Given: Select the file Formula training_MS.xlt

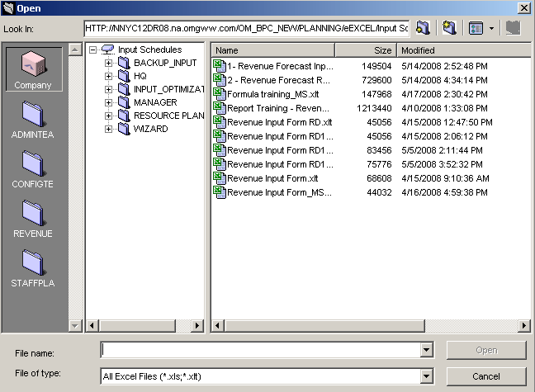Looking at the screenshot, I should pyautogui.click(x=273, y=94).
